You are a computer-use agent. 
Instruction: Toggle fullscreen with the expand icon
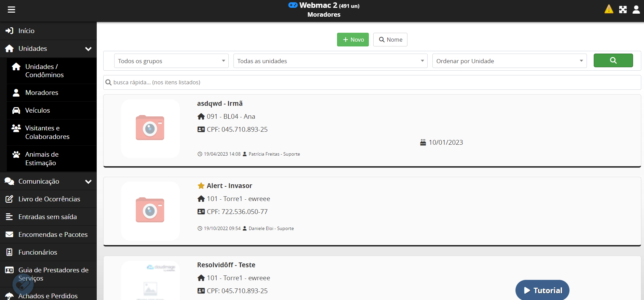623,10
